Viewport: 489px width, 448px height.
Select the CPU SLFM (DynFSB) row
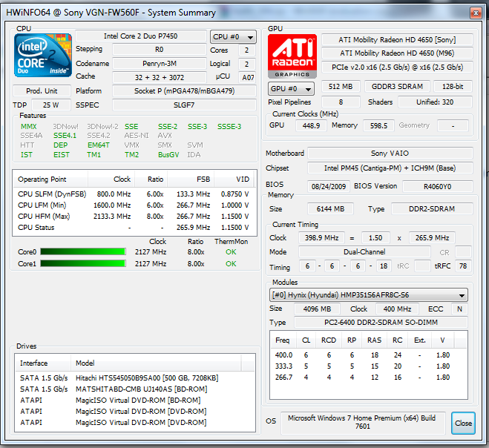(x=134, y=194)
